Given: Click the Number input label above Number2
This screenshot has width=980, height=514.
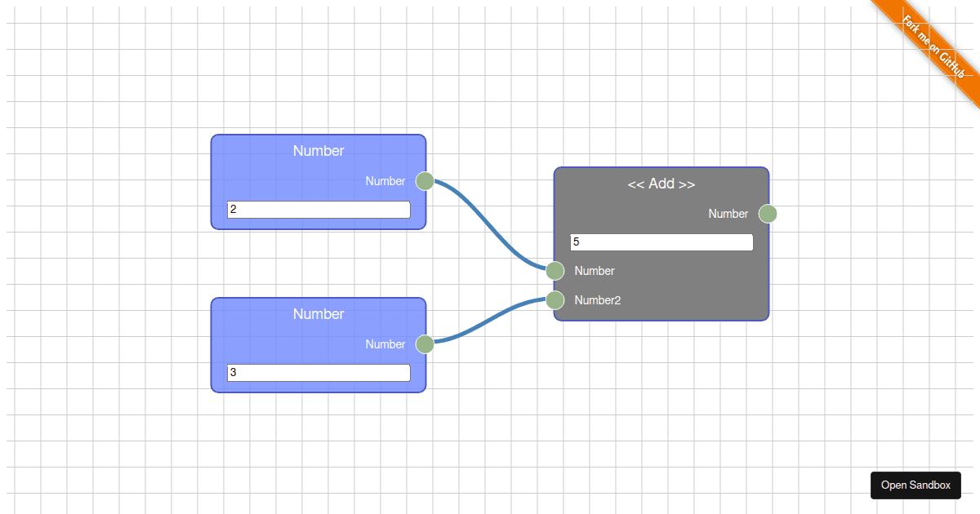Looking at the screenshot, I should (595, 271).
